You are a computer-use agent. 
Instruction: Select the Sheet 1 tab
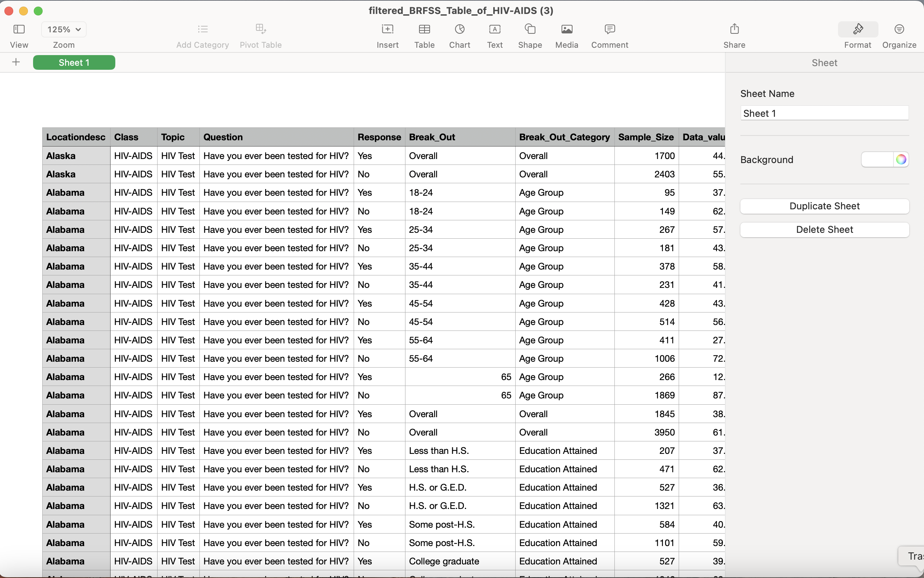click(74, 62)
